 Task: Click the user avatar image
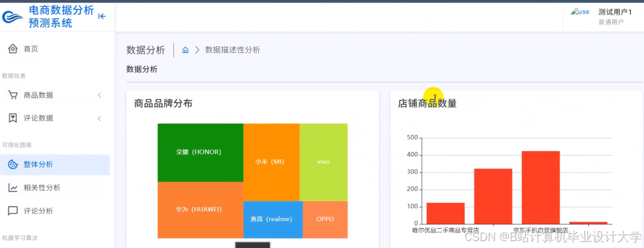[x=580, y=12]
